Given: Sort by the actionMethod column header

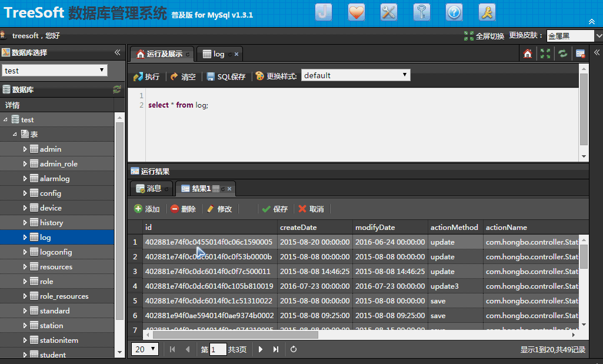Looking at the screenshot, I should tap(456, 227).
